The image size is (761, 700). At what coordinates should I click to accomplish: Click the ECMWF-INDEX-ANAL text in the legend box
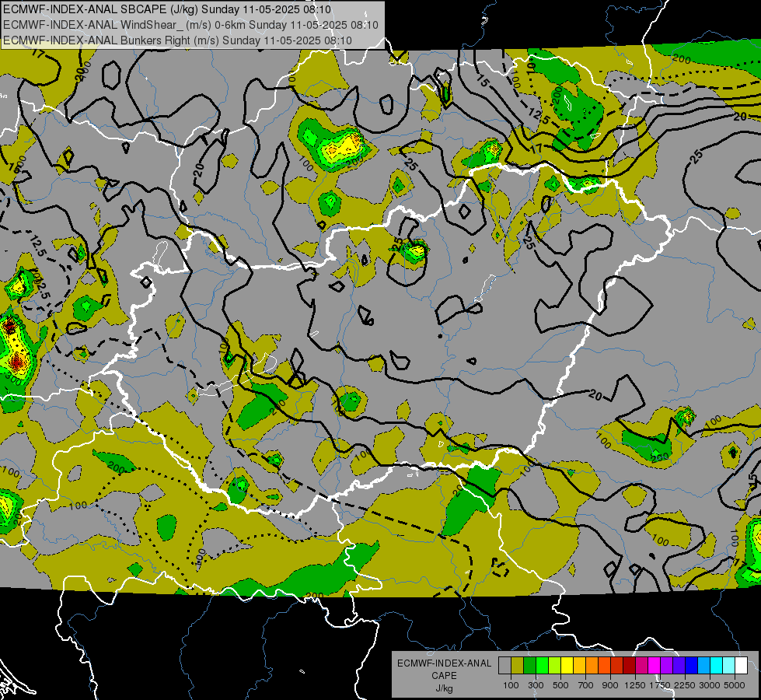[x=444, y=663]
